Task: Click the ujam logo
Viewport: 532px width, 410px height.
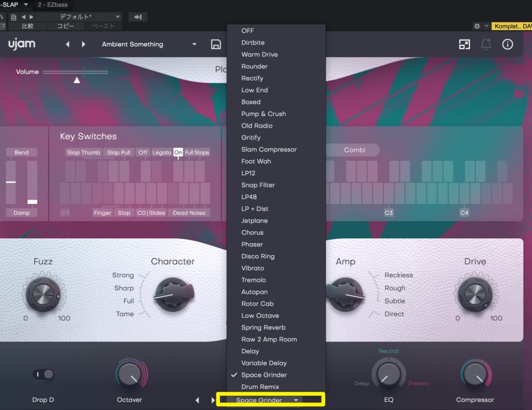Action: pos(22,45)
